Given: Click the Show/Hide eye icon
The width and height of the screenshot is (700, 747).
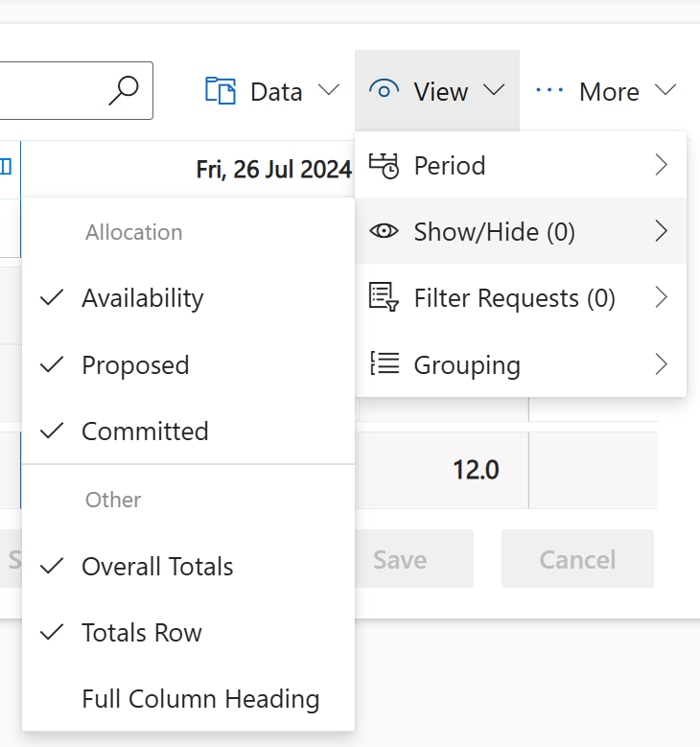Looking at the screenshot, I should point(384,231).
